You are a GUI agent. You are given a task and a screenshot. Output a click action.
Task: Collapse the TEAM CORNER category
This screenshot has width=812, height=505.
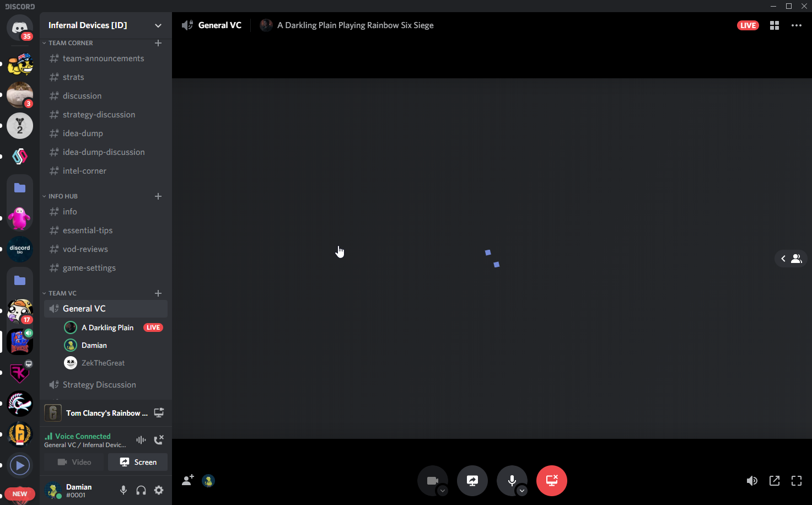click(71, 43)
